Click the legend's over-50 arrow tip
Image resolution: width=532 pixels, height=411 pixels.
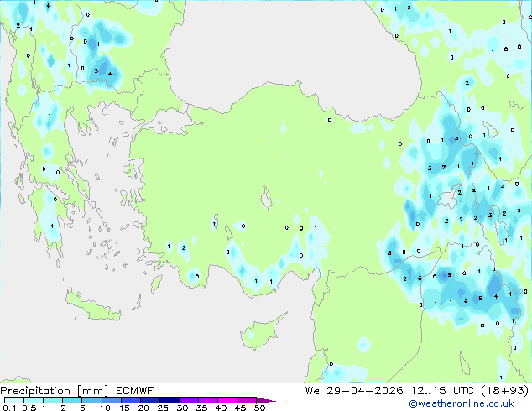(266, 400)
